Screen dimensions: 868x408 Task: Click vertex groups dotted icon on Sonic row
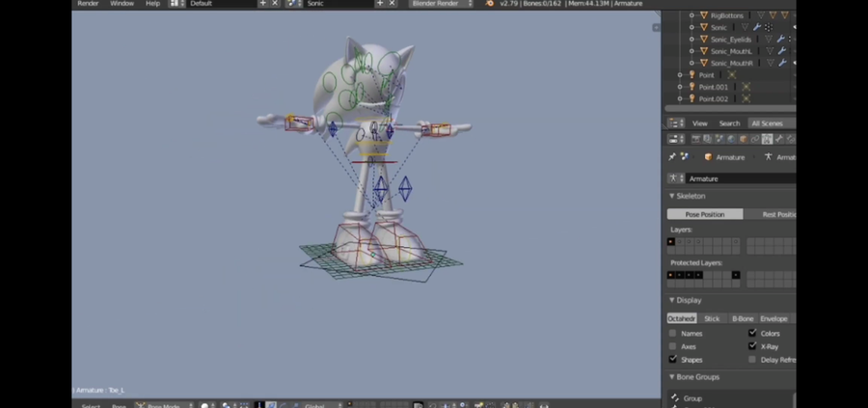[x=769, y=27]
